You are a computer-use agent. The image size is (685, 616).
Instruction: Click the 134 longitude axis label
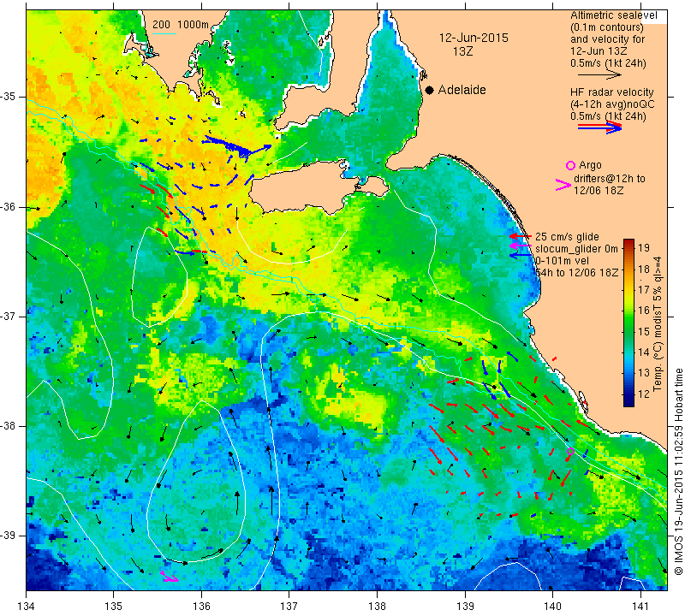click(x=27, y=607)
